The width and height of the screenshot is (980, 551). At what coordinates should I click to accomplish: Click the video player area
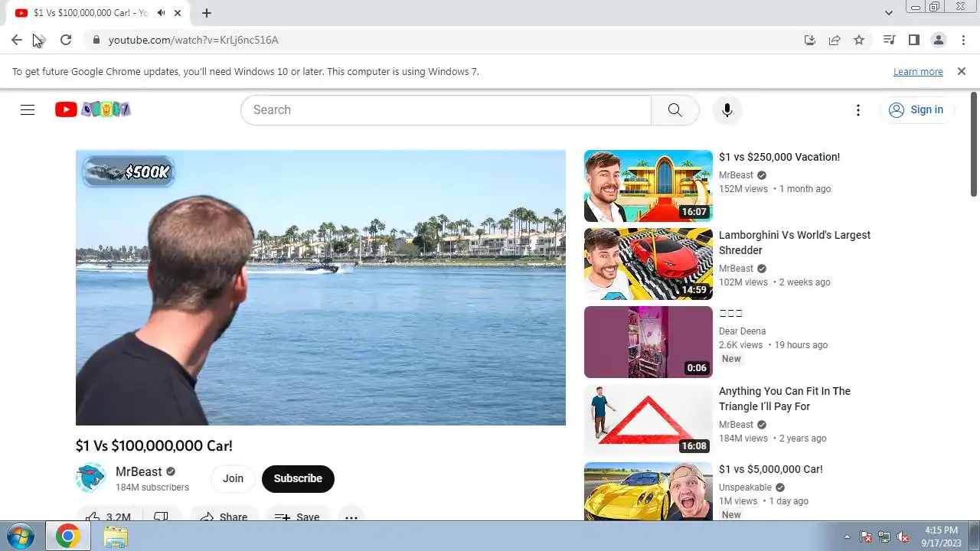[x=321, y=288]
